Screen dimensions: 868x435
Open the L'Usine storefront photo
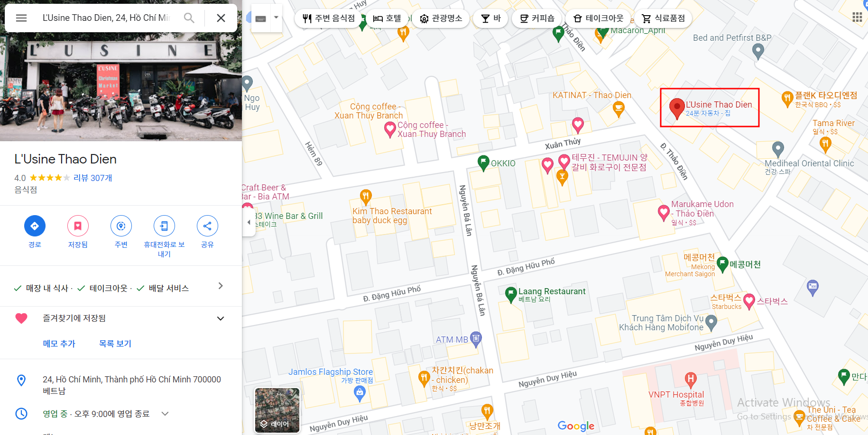tap(121, 87)
